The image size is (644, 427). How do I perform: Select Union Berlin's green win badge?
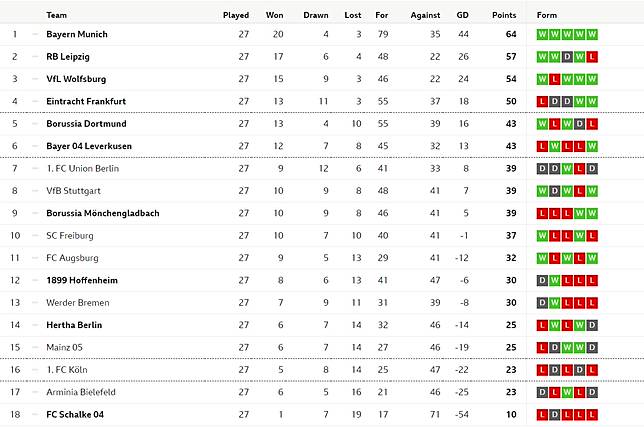568,169
